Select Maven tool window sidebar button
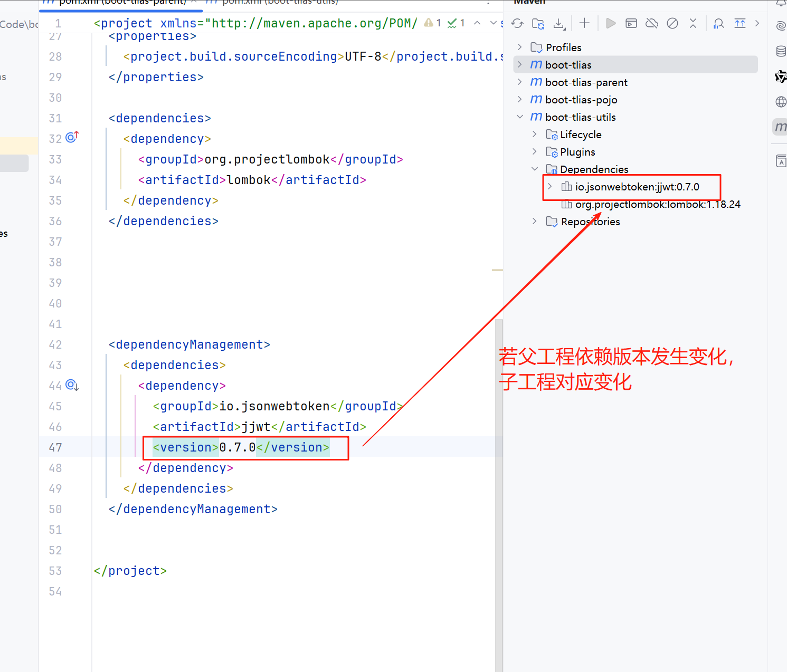787x672 pixels. coord(780,127)
